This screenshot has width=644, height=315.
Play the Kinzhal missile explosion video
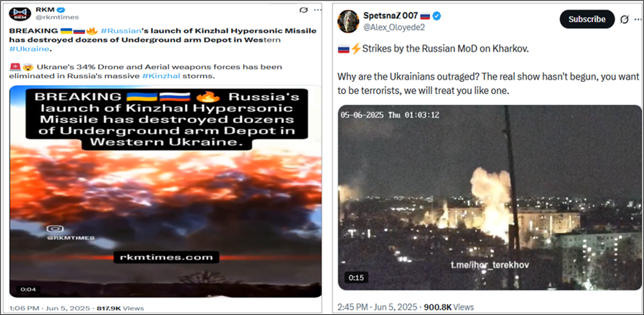coord(166,191)
